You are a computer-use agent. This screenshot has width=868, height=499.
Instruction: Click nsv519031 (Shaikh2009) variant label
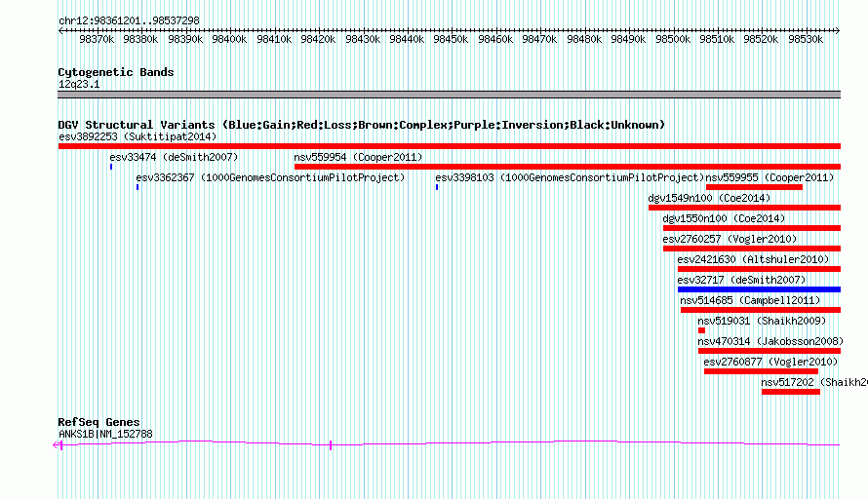(x=762, y=321)
